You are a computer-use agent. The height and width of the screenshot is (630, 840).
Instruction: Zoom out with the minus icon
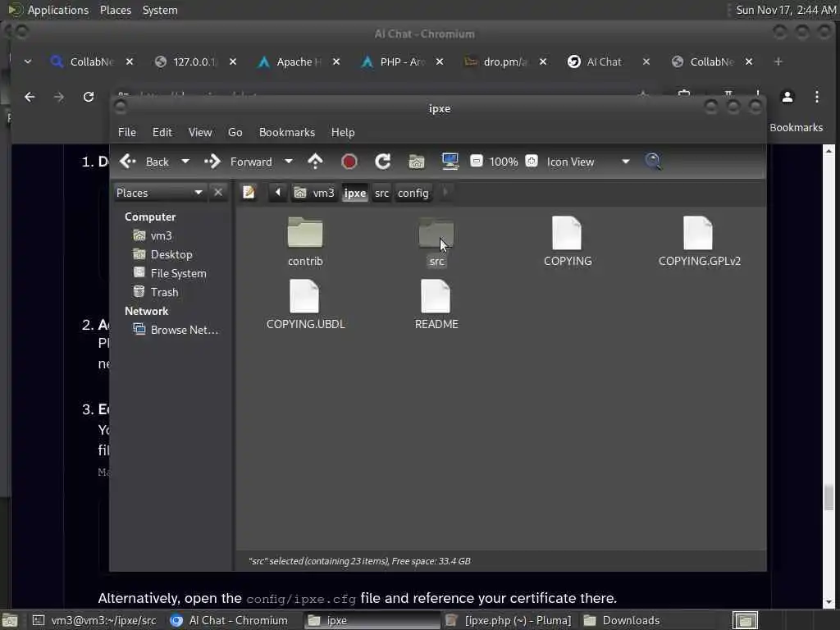coord(477,161)
